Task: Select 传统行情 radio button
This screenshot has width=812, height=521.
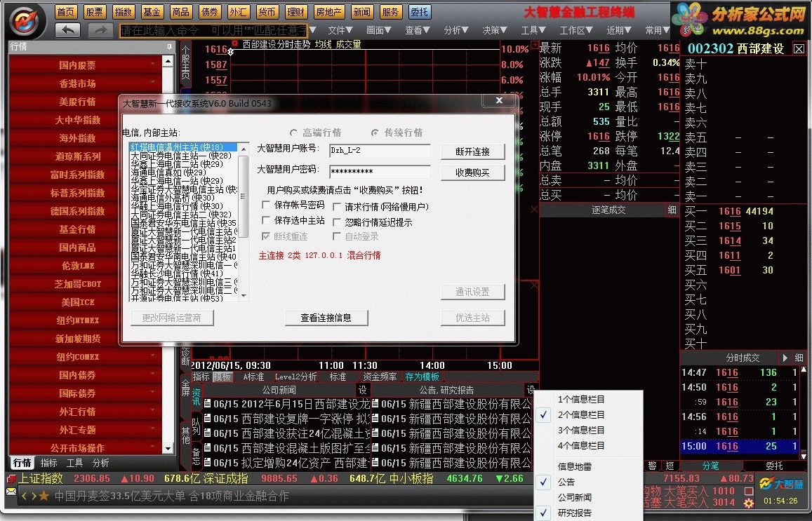Action: tap(375, 133)
